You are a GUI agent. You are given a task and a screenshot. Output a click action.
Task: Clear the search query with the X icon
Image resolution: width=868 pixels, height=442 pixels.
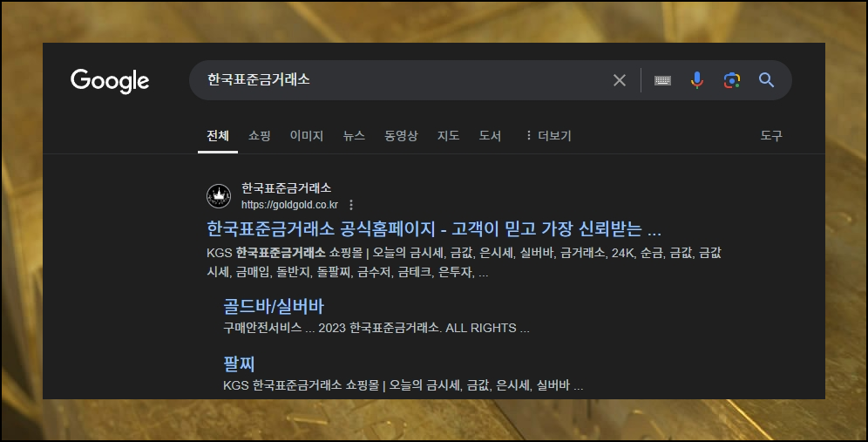(x=620, y=80)
